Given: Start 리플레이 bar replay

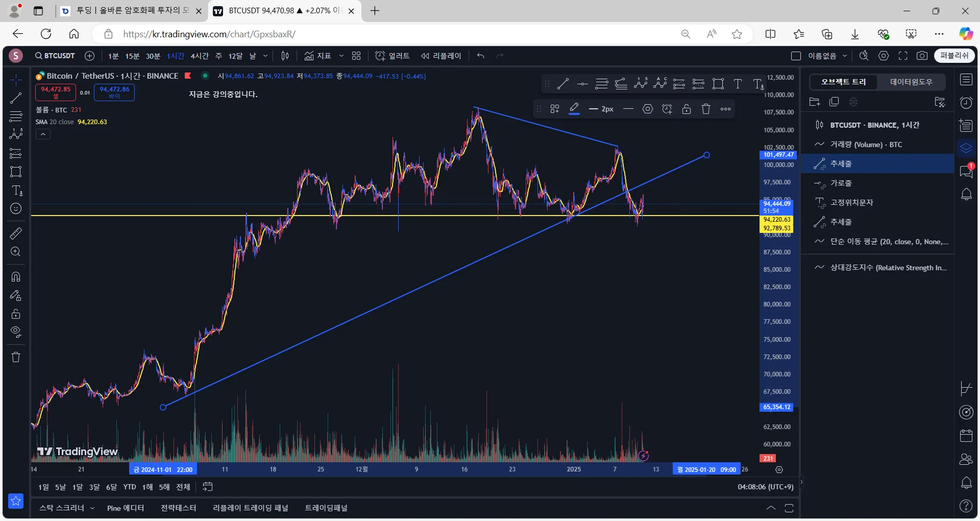Looking at the screenshot, I should [441, 56].
